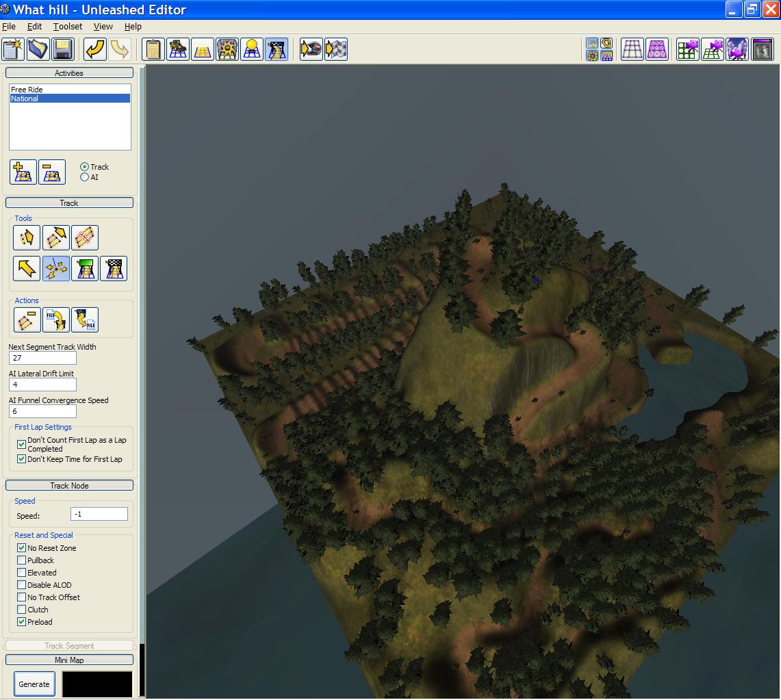This screenshot has height=700, width=781.
Task: Enable the Pullback checkbox
Action: (x=22, y=560)
